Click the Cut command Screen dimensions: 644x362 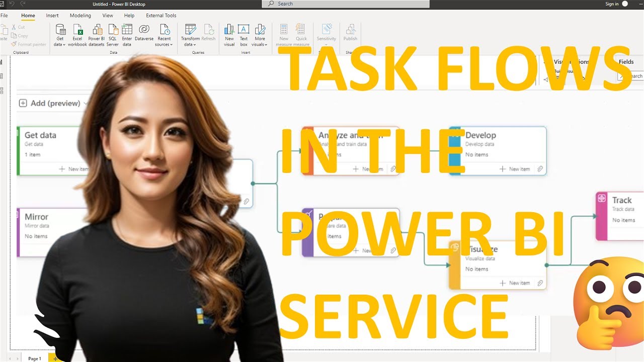(18, 27)
